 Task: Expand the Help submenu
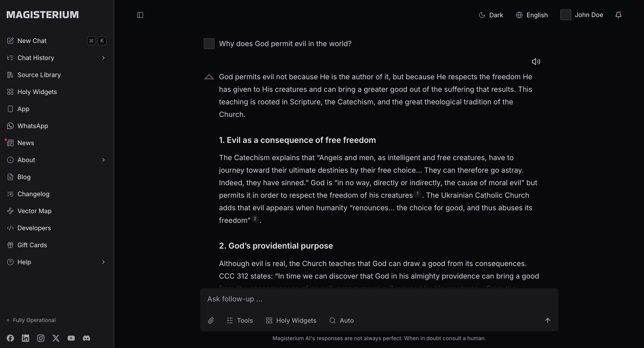coord(103,262)
